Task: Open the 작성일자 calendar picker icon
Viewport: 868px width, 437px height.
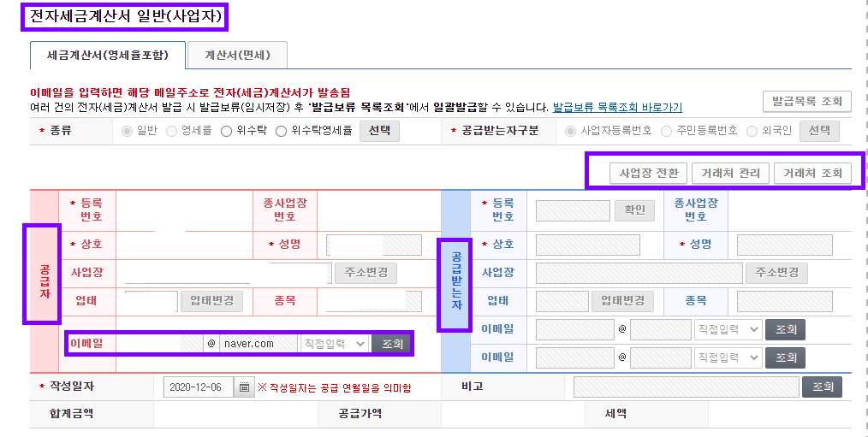Action: click(x=244, y=387)
